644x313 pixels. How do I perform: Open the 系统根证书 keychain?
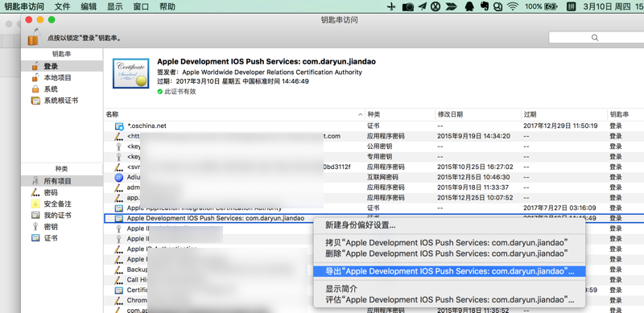pyautogui.click(x=61, y=101)
